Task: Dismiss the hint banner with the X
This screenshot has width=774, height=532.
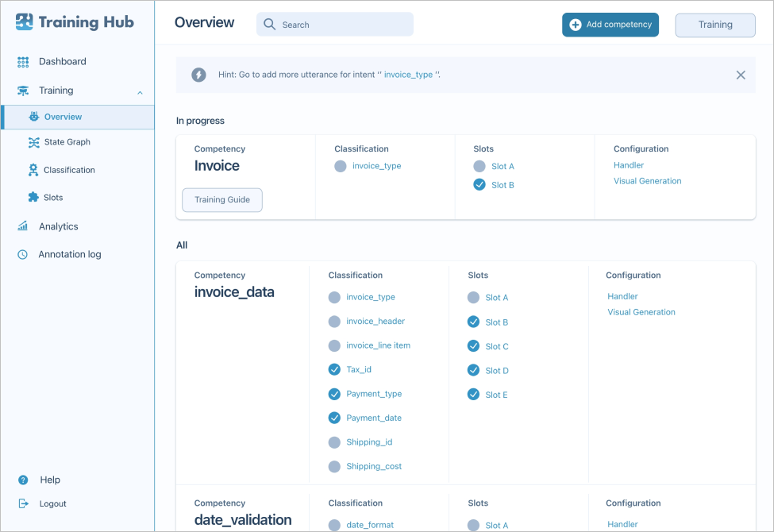Action: click(x=741, y=75)
